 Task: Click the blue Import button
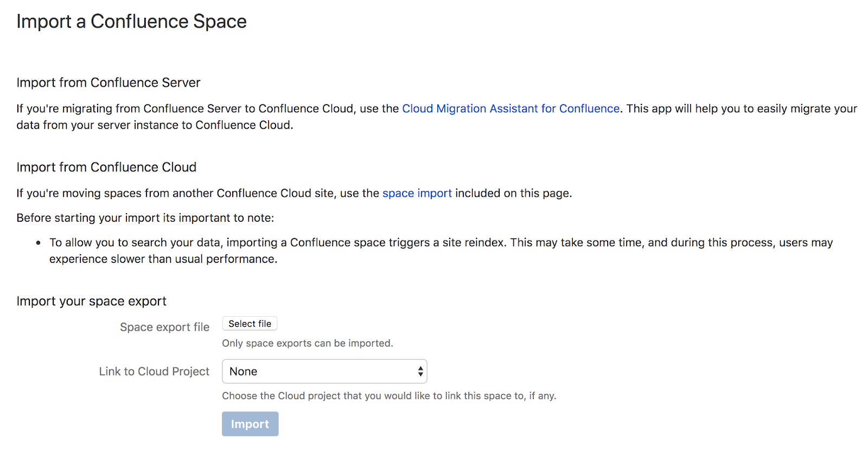(250, 424)
